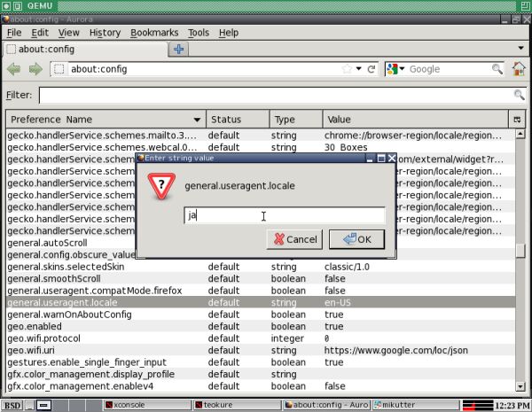This screenshot has width=532, height=412.
Task: Select the general.useragent.compatMode.firefox row
Action: [261, 291]
